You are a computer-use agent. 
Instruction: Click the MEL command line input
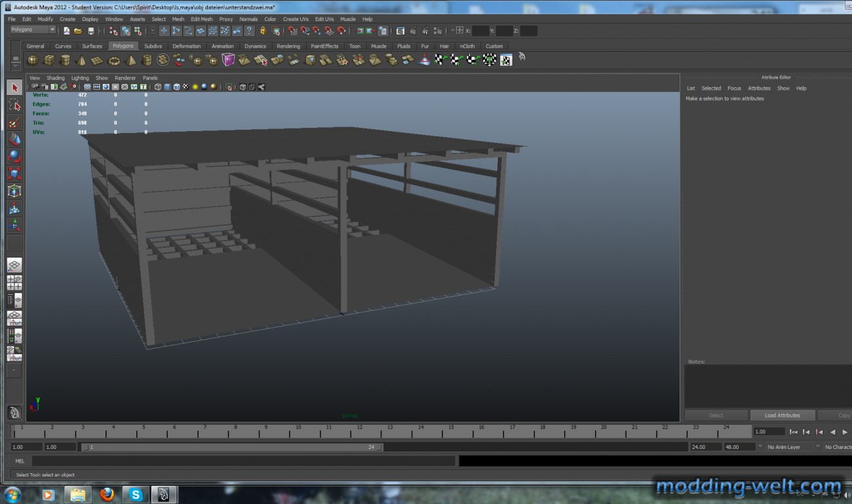[243, 461]
